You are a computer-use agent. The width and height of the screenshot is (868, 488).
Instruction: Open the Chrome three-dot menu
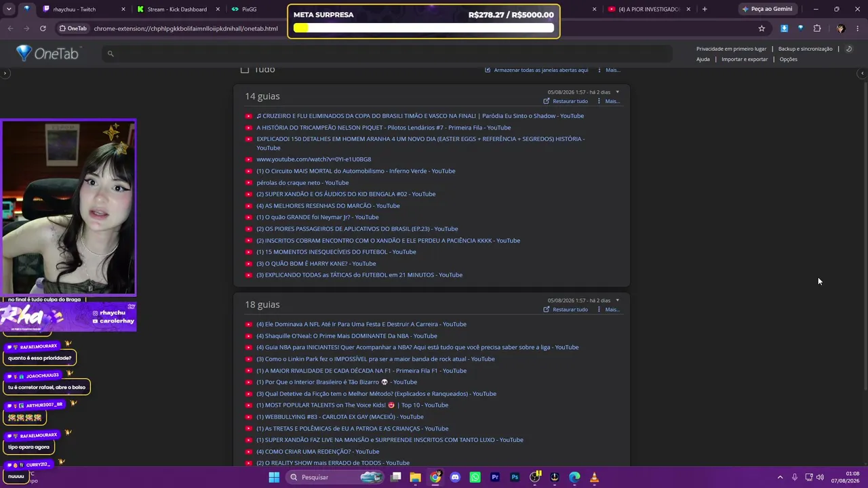859,28
